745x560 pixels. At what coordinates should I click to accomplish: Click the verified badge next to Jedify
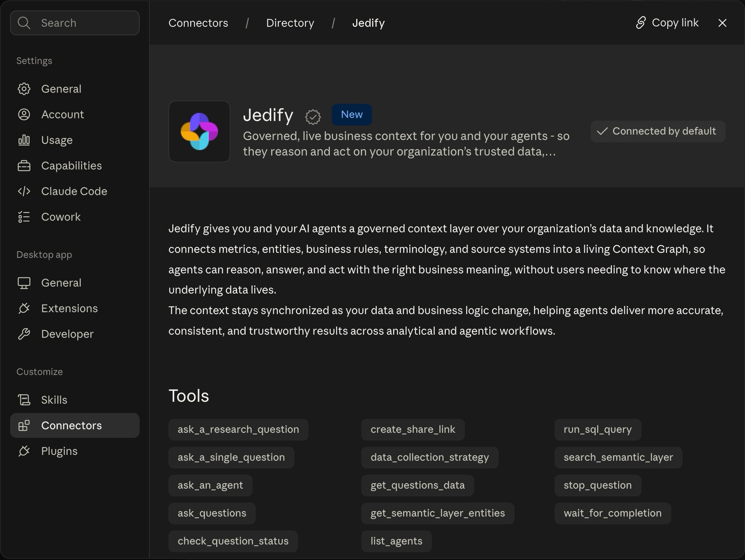pos(313,117)
